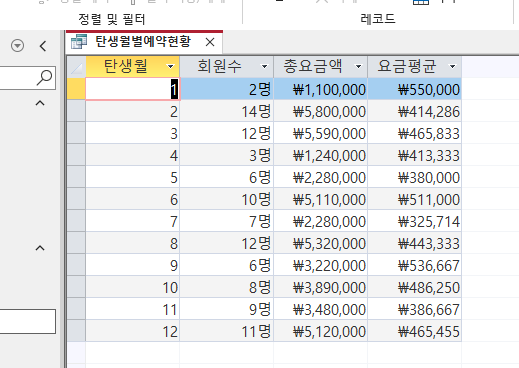Click the ₩536,667 average fee cell
The width and height of the screenshot is (519, 368).
tap(415, 265)
